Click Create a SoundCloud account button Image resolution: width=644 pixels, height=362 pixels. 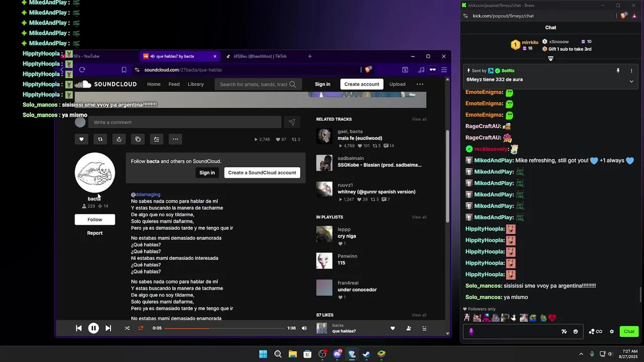click(x=262, y=172)
